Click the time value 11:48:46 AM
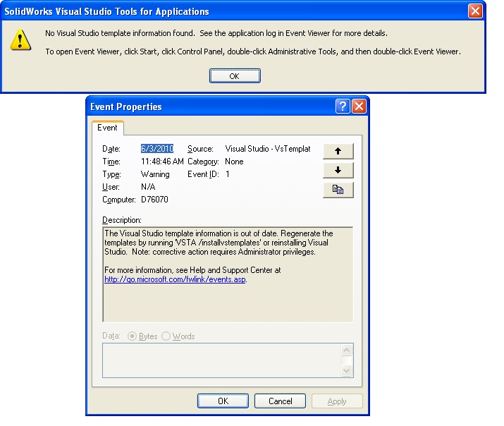 tap(162, 162)
